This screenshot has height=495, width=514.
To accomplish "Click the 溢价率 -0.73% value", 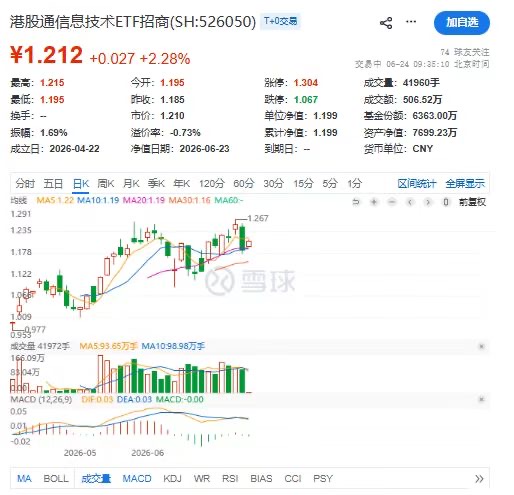I will tap(185, 133).
